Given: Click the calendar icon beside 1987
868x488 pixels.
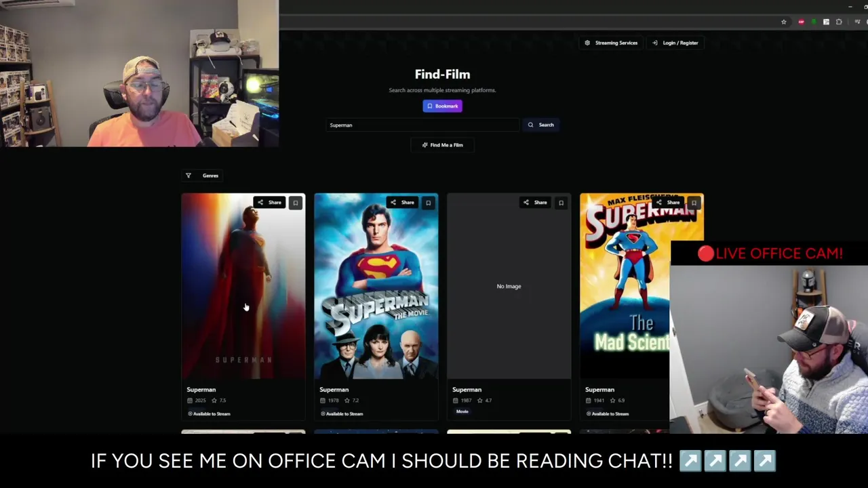Looking at the screenshot, I should 456,401.
